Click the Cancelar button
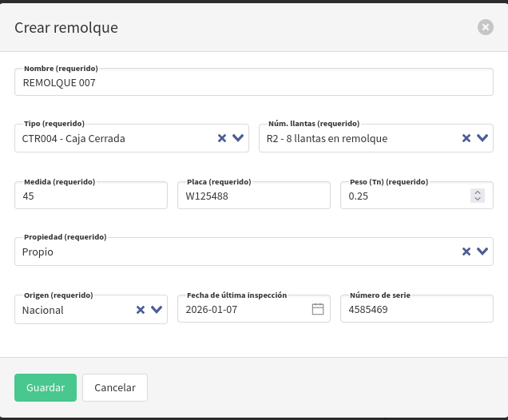 tap(115, 387)
